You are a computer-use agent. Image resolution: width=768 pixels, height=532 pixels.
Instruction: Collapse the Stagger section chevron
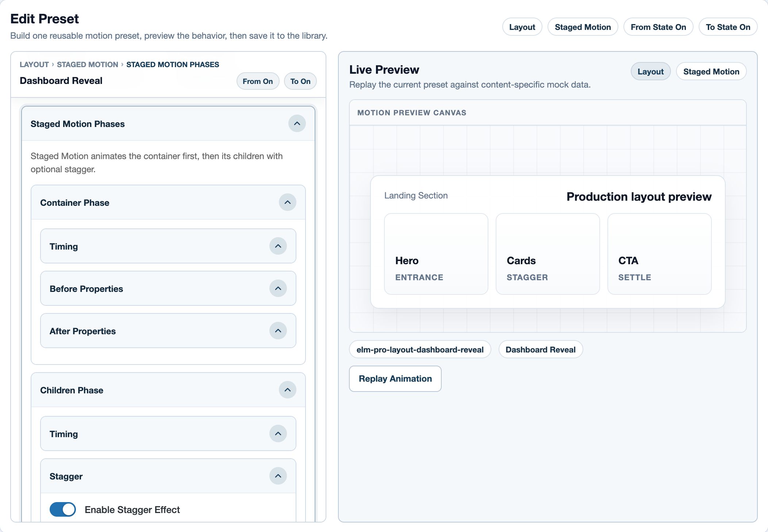pyautogui.click(x=278, y=476)
